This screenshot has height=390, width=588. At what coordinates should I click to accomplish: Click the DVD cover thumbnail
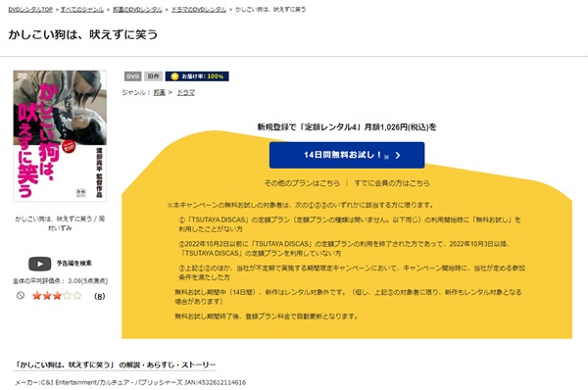60,136
